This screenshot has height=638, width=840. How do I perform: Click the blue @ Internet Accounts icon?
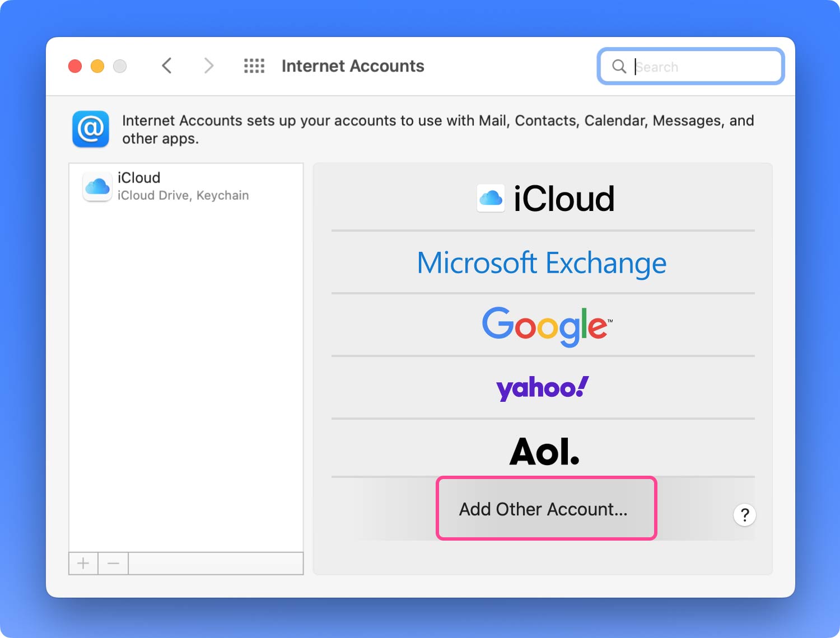click(91, 129)
